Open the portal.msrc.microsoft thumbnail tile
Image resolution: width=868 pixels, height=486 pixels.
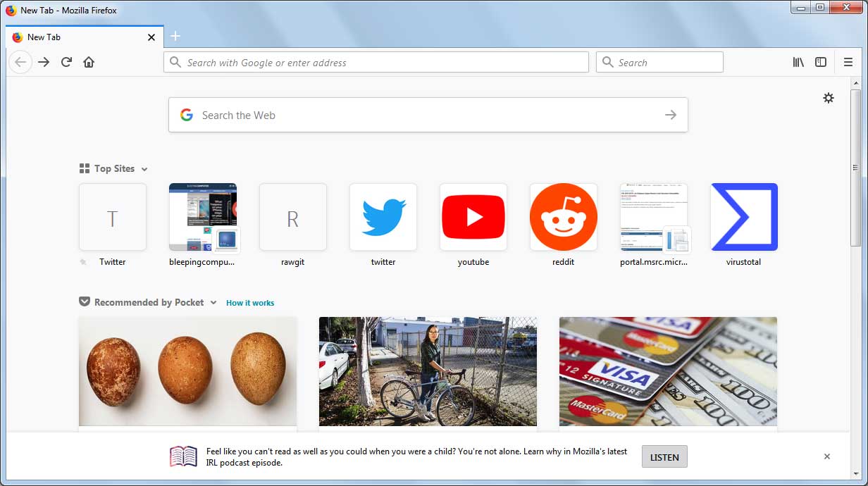pos(654,217)
